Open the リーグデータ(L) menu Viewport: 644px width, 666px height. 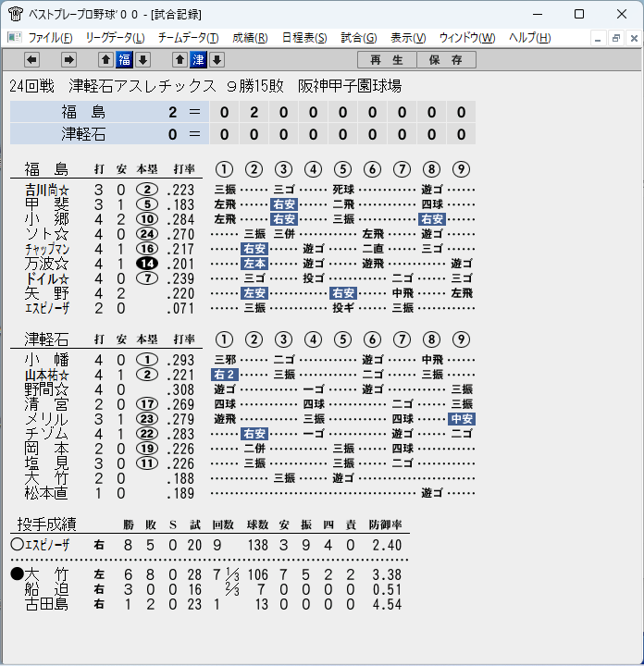[115, 38]
